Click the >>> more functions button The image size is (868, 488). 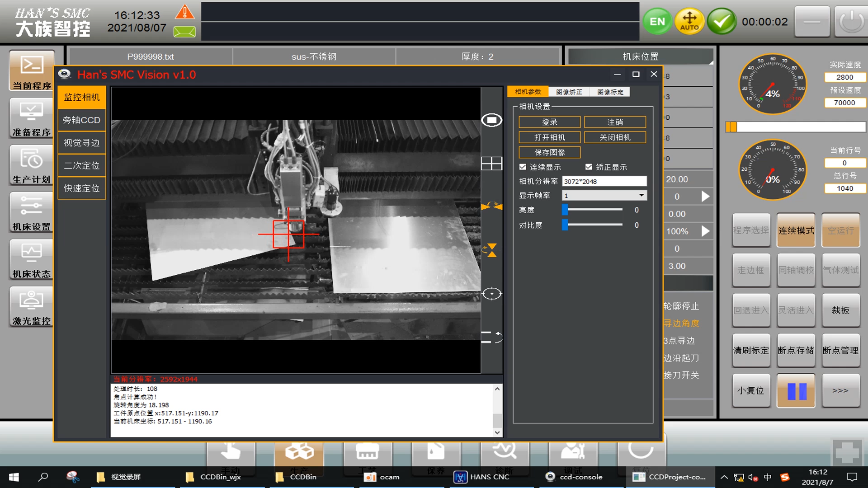[840, 390]
